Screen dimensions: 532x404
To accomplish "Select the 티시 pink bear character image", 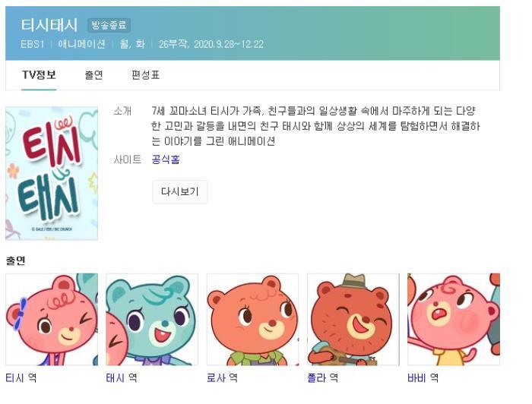I will tap(52, 319).
